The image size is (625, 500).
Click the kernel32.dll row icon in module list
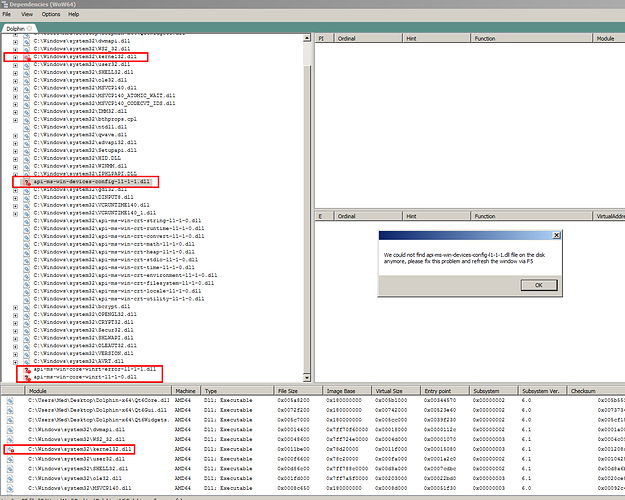point(9,450)
